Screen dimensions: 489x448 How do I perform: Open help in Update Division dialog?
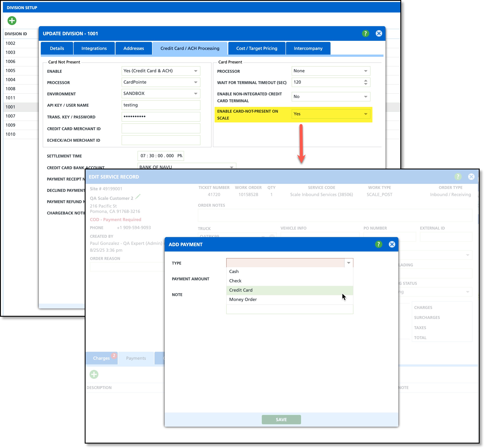point(365,33)
